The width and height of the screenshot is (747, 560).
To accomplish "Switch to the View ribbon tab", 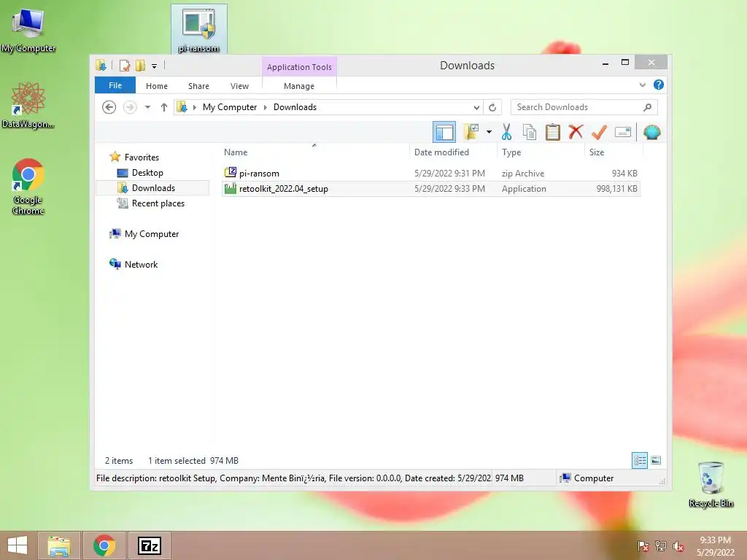I will click(239, 86).
